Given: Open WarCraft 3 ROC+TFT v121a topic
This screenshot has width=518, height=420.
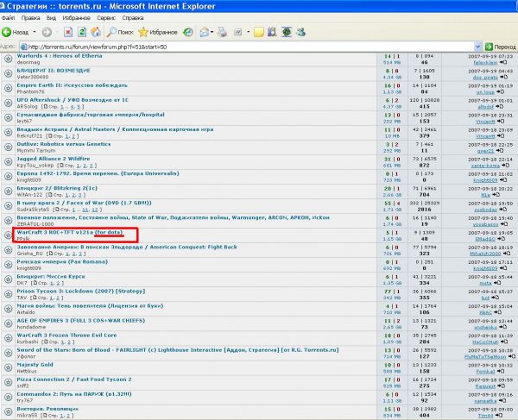Looking at the screenshot, I should (x=54, y=232).
